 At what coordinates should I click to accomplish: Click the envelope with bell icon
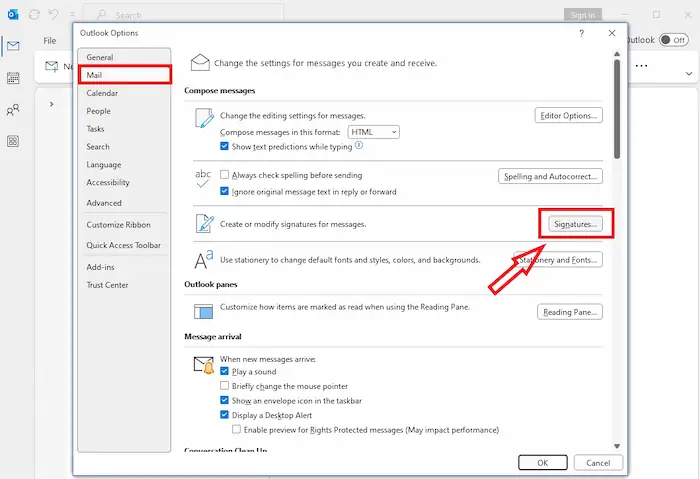pyautogui.click(x=204, y=365)
